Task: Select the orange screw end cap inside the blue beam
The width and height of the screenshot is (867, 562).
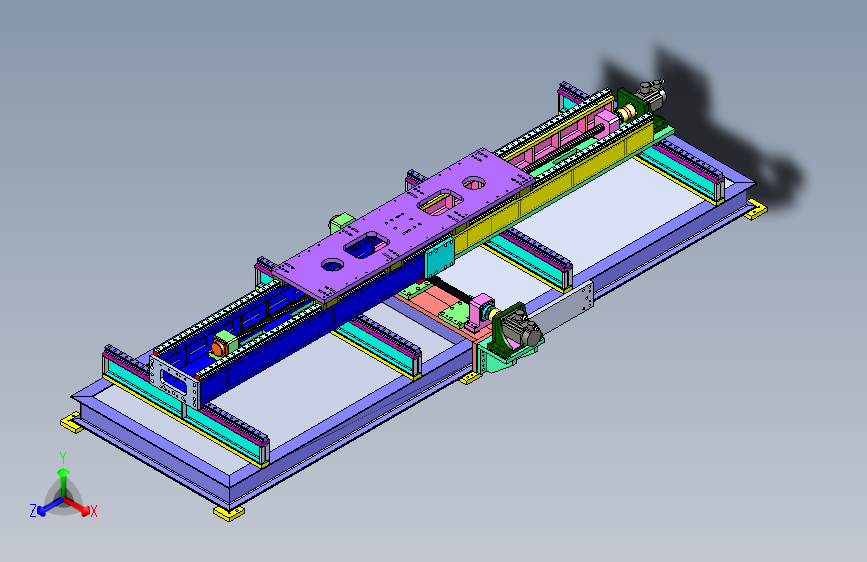Action: pyautogui.click(x=218, y=348)
